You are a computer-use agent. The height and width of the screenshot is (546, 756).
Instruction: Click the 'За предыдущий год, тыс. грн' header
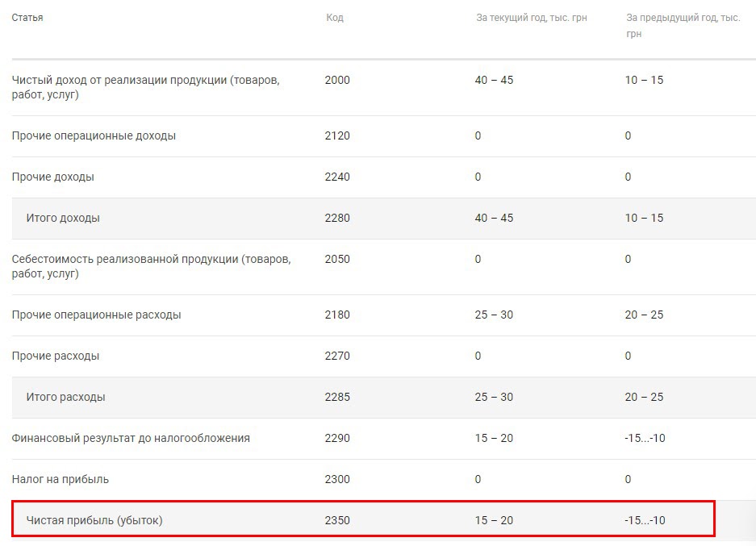pos(683,26)
